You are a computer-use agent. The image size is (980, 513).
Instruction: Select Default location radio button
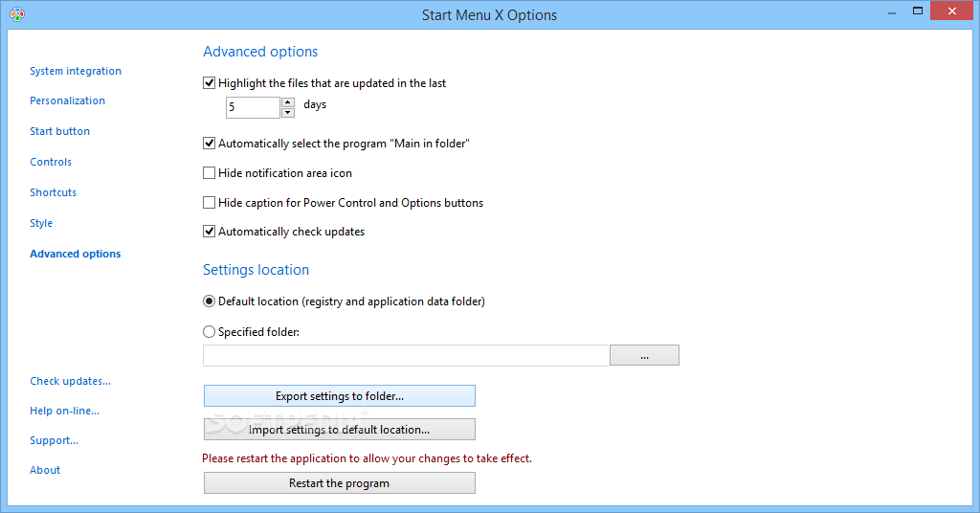pyautogui.click(x=210, y=301)
